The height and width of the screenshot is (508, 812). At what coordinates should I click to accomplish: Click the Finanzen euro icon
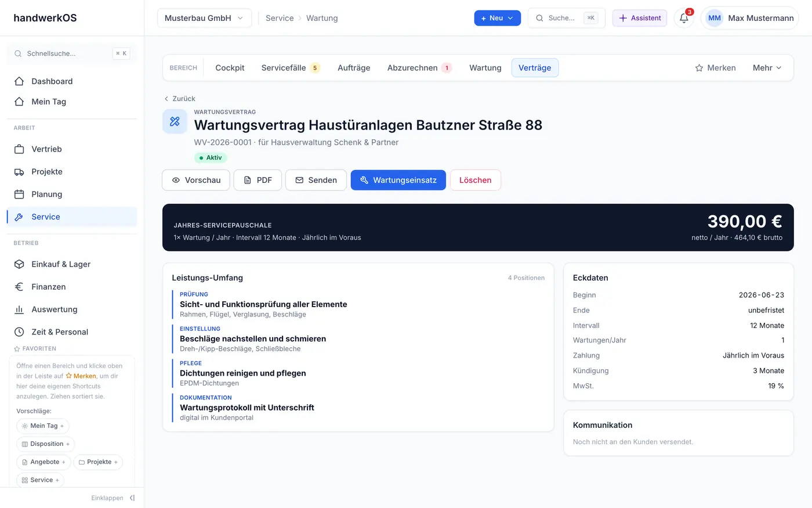pyautogui.click(x=19, y=287)
